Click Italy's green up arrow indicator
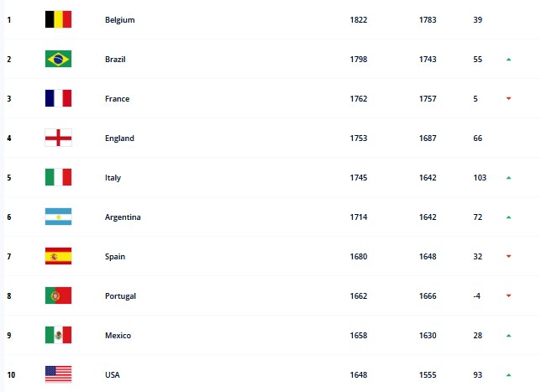Image resolution: width=541 pixels, height=392 pixels. pyautogui.click(x=508, y=178)
